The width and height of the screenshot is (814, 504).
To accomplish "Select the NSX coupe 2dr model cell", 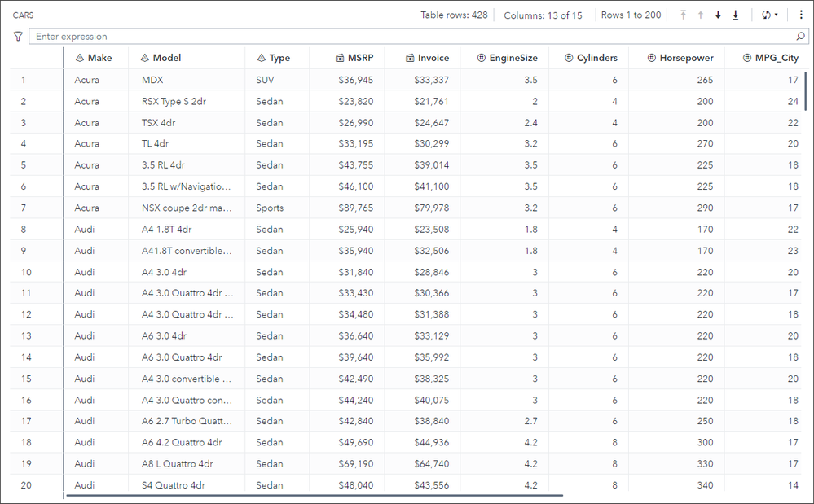I will click(187, 208).
